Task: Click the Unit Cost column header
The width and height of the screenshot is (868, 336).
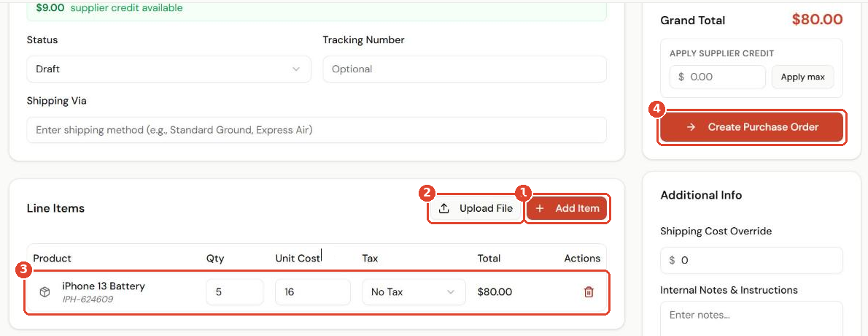Action: (x=298, y=259)
